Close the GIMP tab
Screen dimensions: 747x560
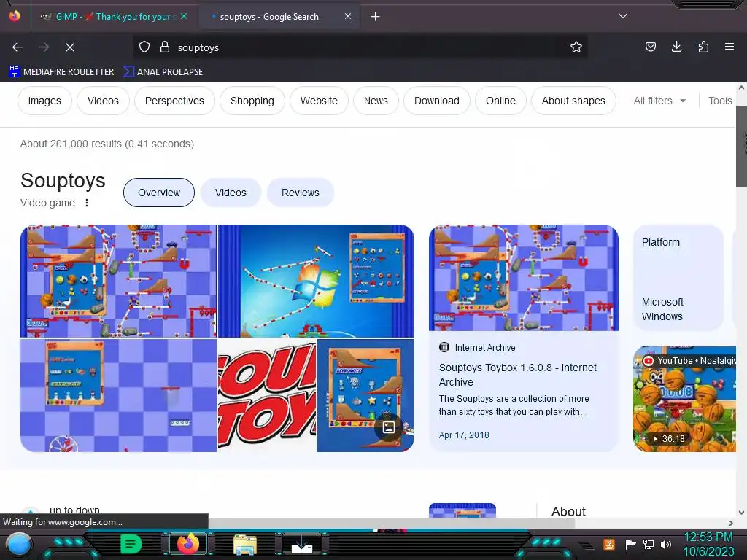tap(184, 16)
